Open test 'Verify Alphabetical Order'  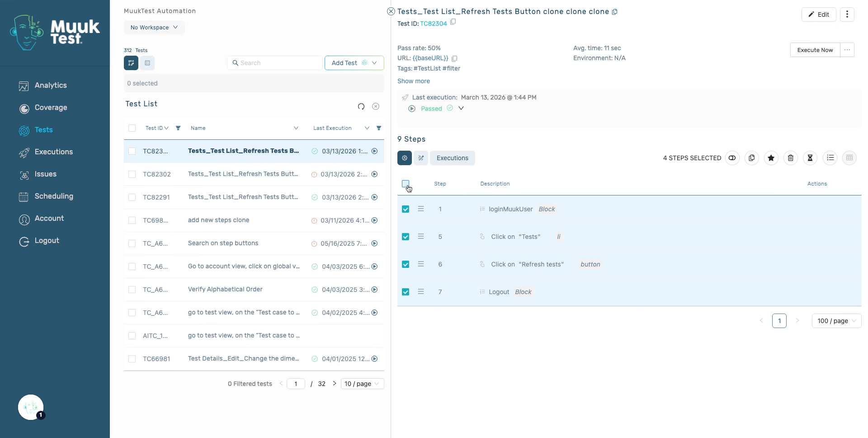(225, 290)
